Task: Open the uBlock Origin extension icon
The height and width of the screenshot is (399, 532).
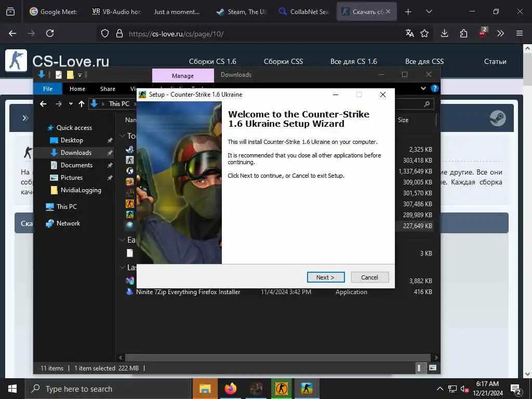Action: 483,33
